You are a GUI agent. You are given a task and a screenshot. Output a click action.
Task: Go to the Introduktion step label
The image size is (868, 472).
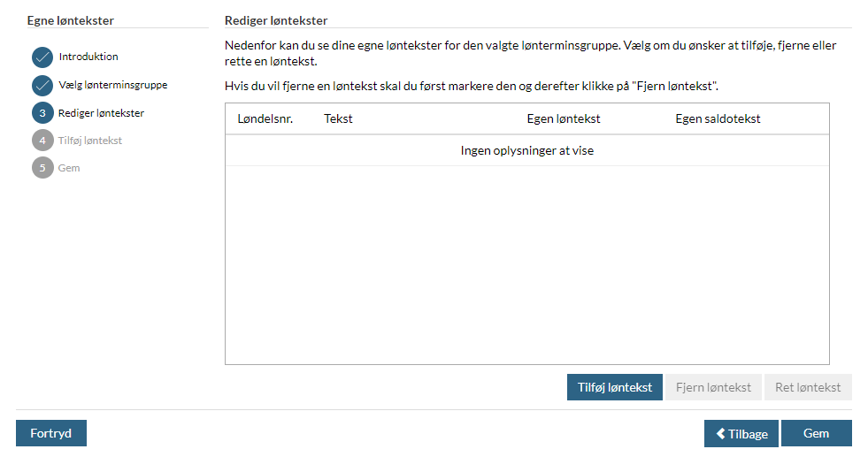coord(88,57)
